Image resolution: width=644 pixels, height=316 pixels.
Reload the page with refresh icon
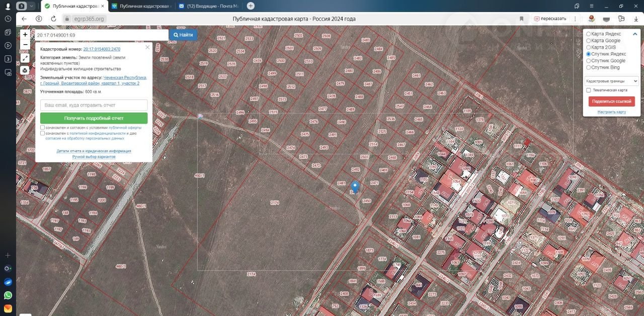coord(53,19)
